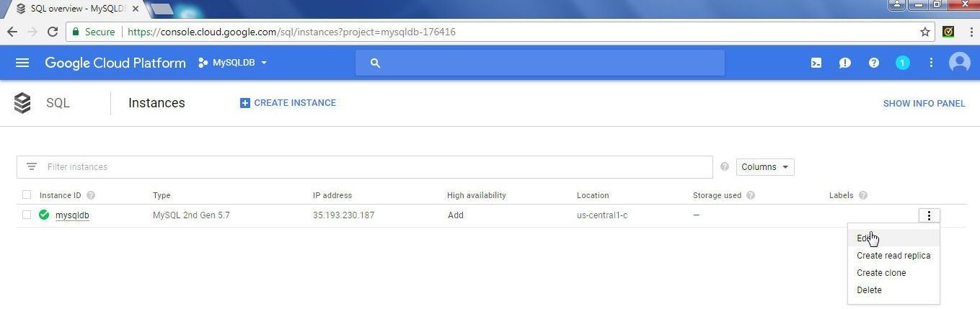
Task: Choose Delete from the context menu
Action: click(893, 290)
